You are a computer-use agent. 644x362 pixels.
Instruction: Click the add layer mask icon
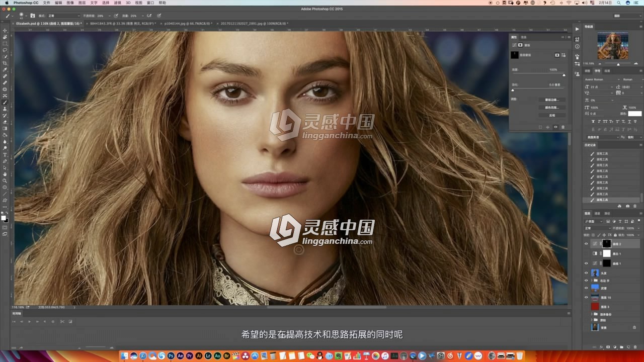pos(608,347)
